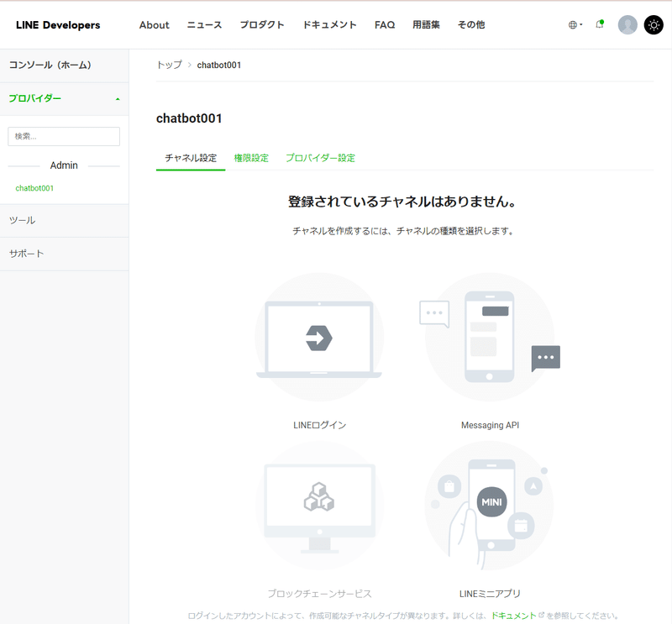Open the FAQ page link

coord(385,25)
